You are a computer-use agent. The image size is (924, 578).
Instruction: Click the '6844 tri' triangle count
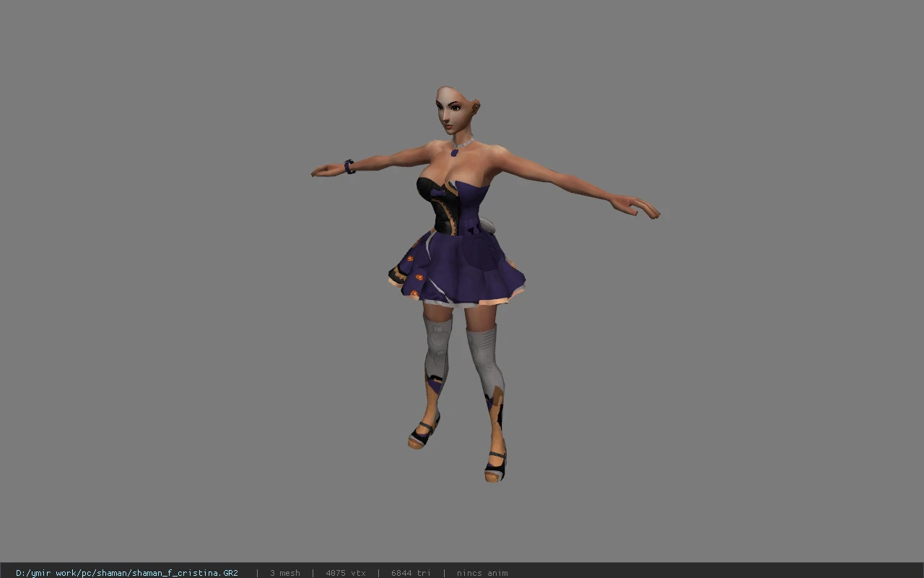[411, 573]
